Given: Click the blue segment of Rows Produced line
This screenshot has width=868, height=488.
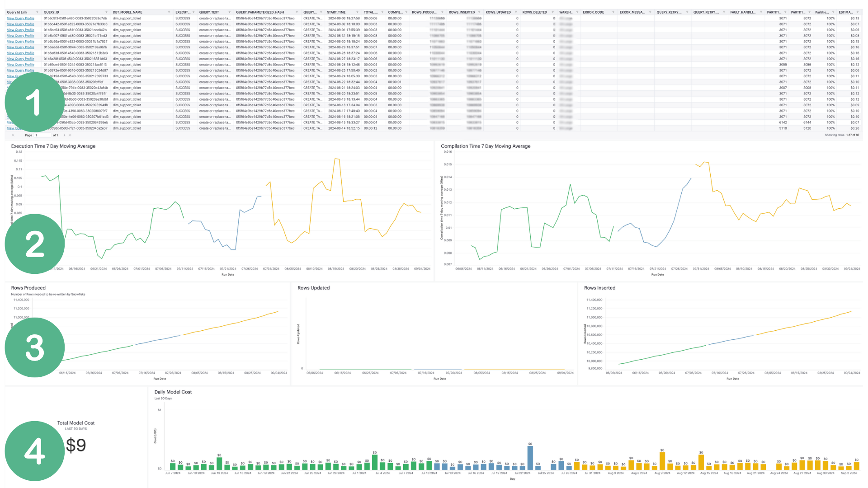Looking at the screenshot, I should click(x=158, y=340).
